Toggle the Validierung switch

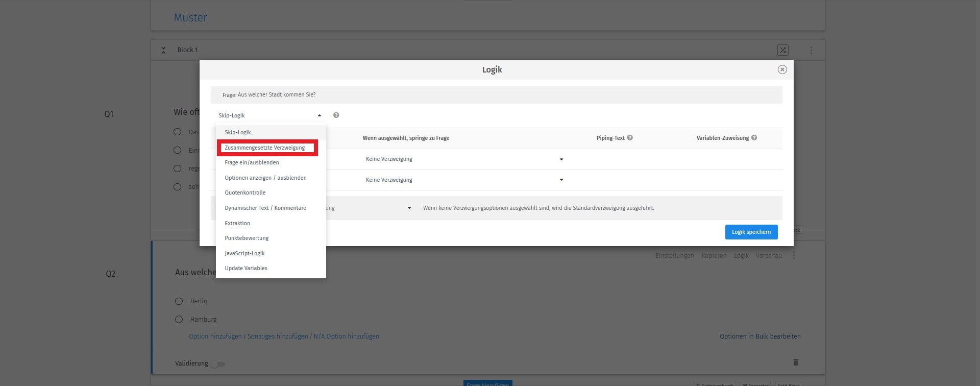(218, 364)
